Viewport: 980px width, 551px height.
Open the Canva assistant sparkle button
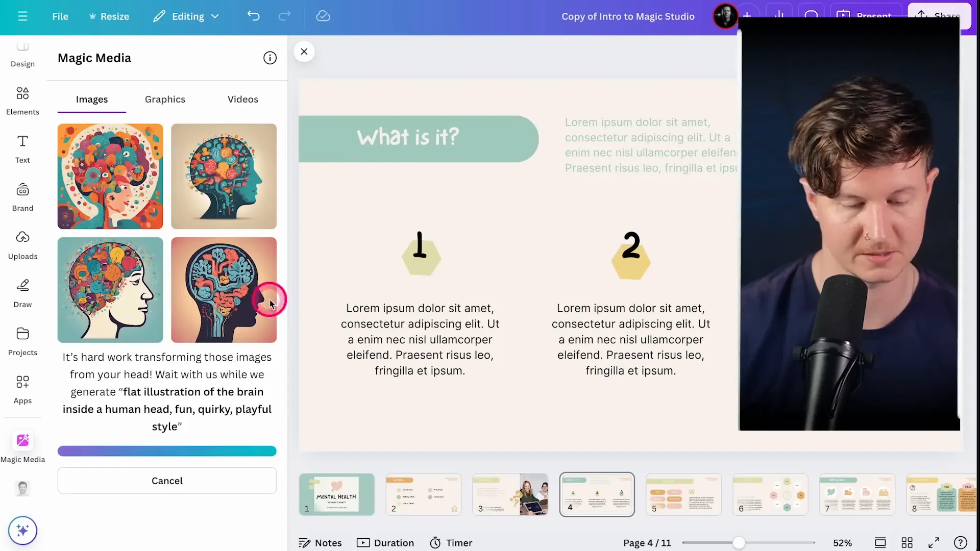click(x=22, y=531)
